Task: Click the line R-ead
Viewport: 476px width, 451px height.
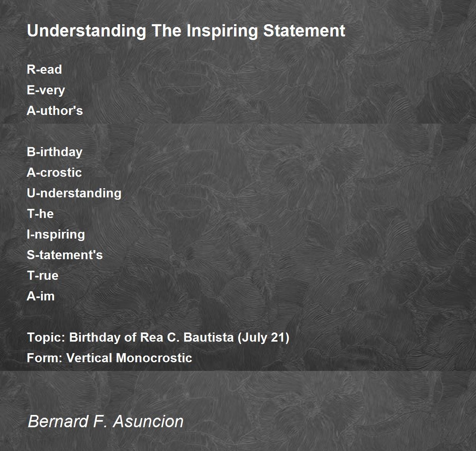Action: pyautogui.click(x=44, y=69)
